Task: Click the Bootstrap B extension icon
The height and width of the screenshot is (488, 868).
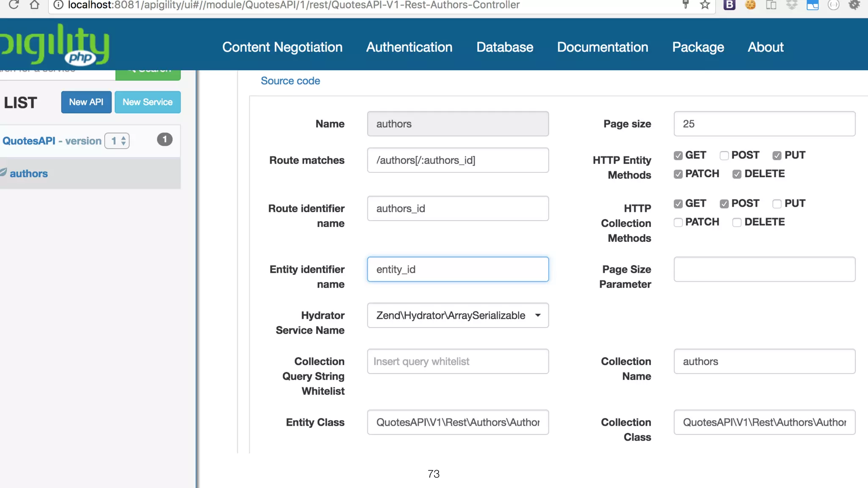Action: click(x=729, y=5)
